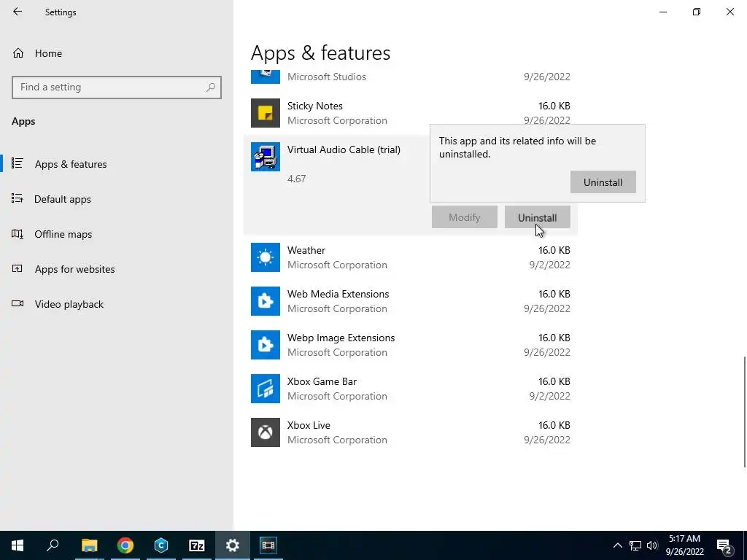747x560 pixels.
Task: Click the Webp Image Extensions icon
Action: tap(266, 345)
